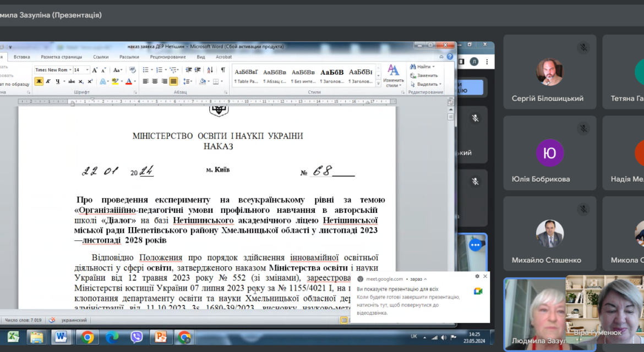
Task: Open the red font color swatch
Action: [x=129, y=81]
